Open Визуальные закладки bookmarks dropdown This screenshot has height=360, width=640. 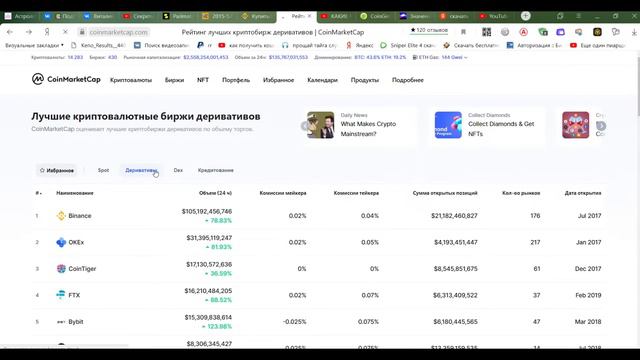point(34,45)
